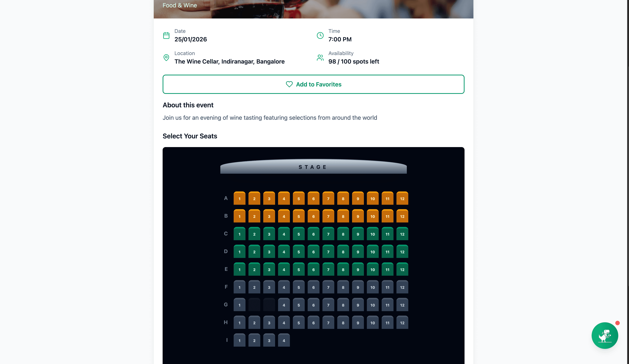Image resolution: width=629 pixels, height=364 pixels.
Task: Choose gray seat 12 in row H
Action: [x=402, y=322]
